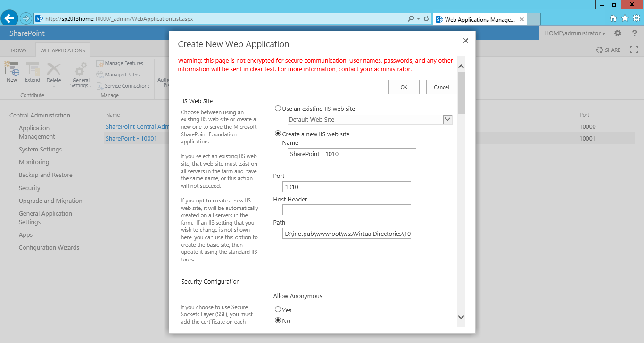Open Monitoring in left navigation

[x=34, y=162]
